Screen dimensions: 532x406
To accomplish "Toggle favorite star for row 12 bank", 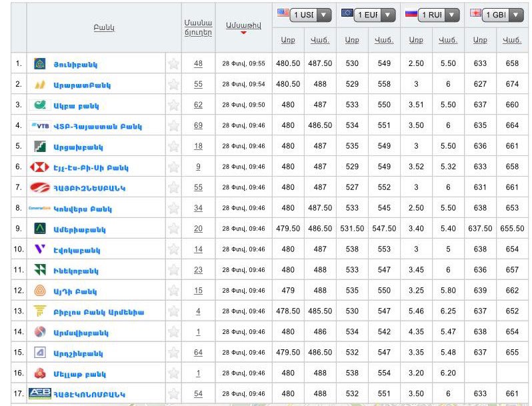I will pyautogui.click(x=173, y=291).
